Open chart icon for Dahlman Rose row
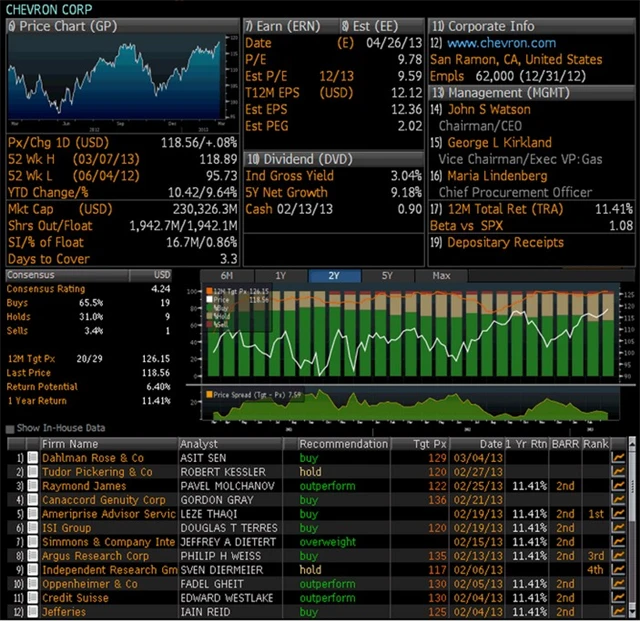Screen dimensions: 640x621 tap(619, 458)
